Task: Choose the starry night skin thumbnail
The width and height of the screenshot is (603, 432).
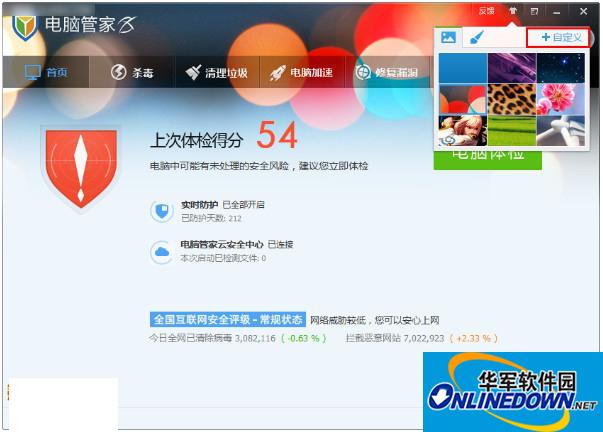Action: [x=561, y=68]
